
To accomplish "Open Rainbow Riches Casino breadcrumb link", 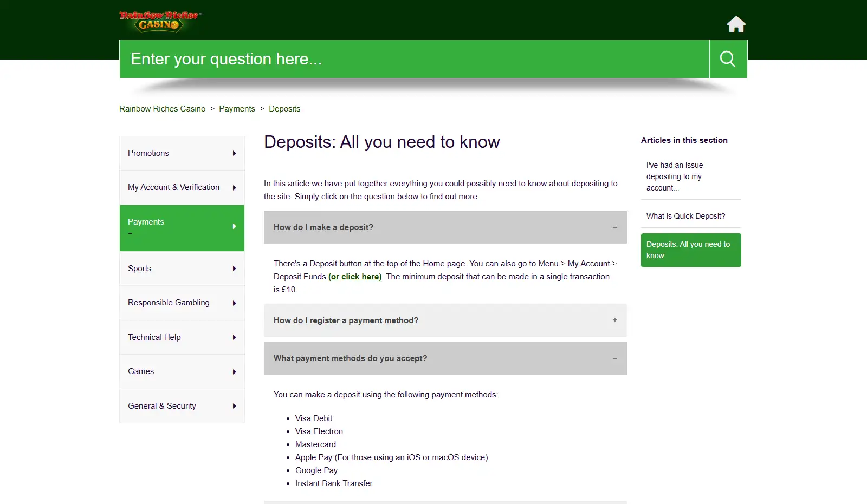I will pos(163,109).
